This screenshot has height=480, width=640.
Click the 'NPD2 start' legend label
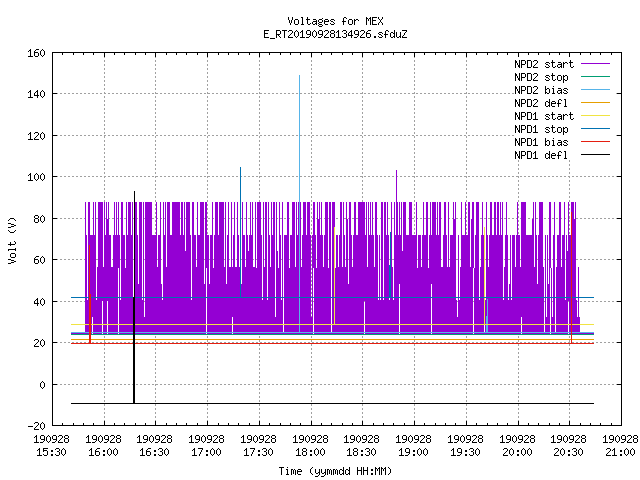(544, 64)
